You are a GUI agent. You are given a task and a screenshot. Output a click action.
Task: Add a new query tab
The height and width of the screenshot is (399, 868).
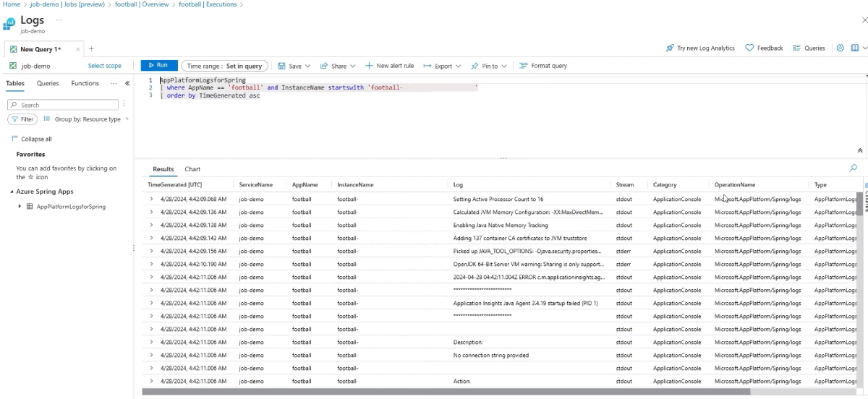[91, 49]
